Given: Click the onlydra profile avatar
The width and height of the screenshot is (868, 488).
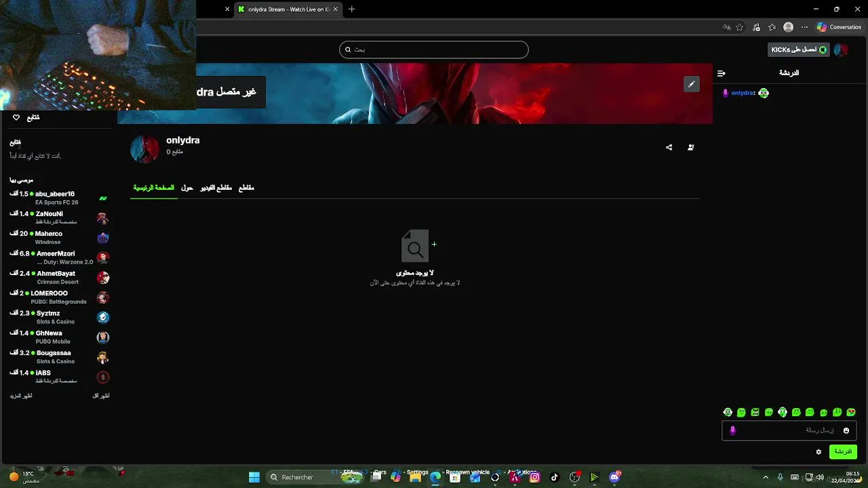Looking at the screenshot, I should (144, 149).
